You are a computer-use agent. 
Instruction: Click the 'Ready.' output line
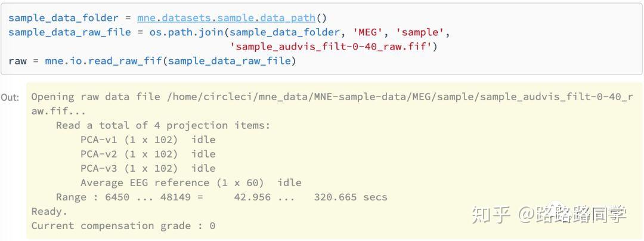click(x=49, y=211)
